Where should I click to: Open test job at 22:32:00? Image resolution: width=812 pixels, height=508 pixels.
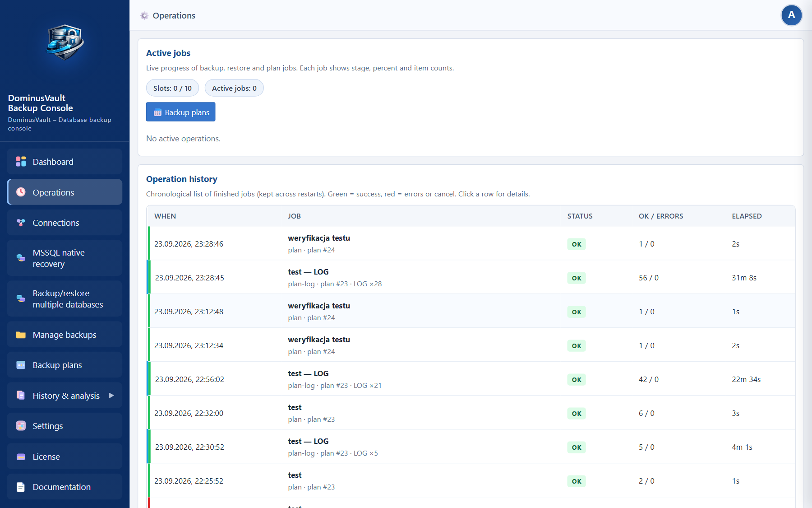[x=471, y=413]
